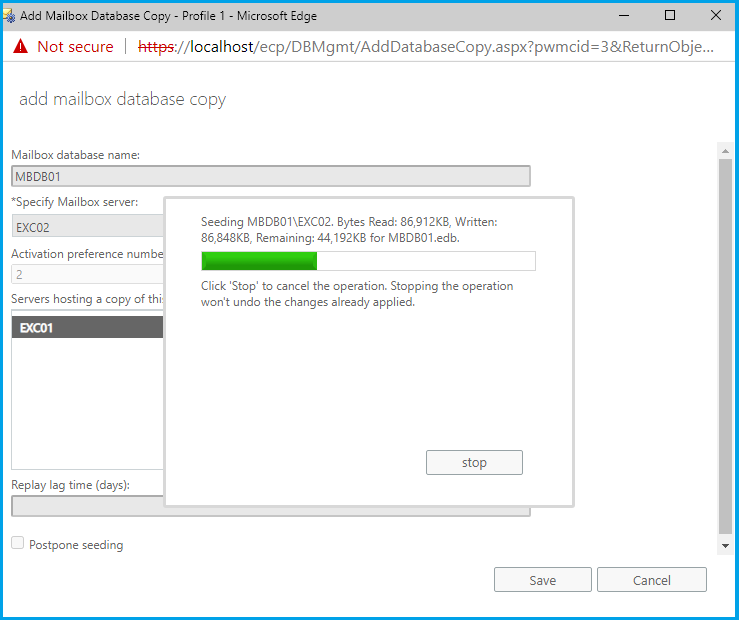Viewport: 739px width, 620px height.
Task: Click the Activation preference number field
Action: coord(87,275)
